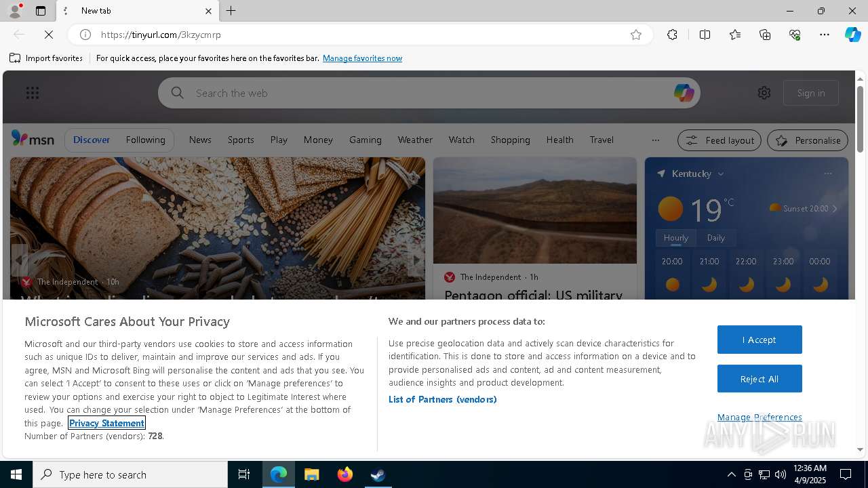Open the Gaming category

(x=366, y=140)
